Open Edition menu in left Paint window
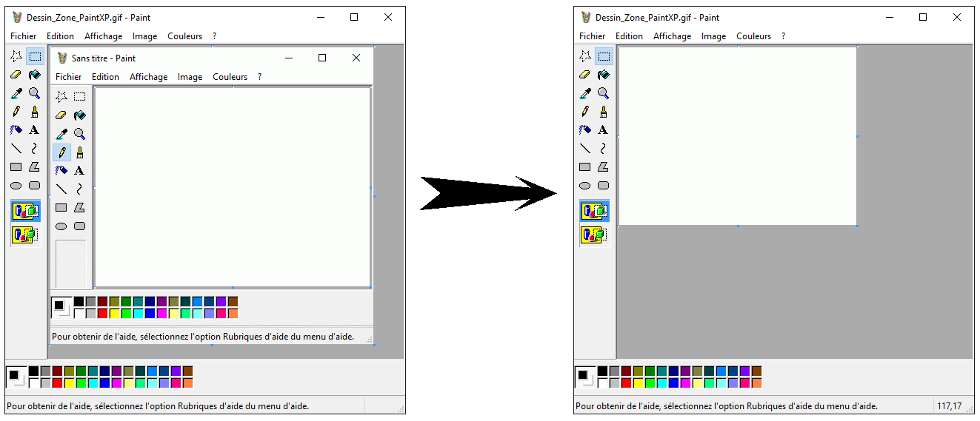Screen dimensions: 980x421 (x=61, y=36)
